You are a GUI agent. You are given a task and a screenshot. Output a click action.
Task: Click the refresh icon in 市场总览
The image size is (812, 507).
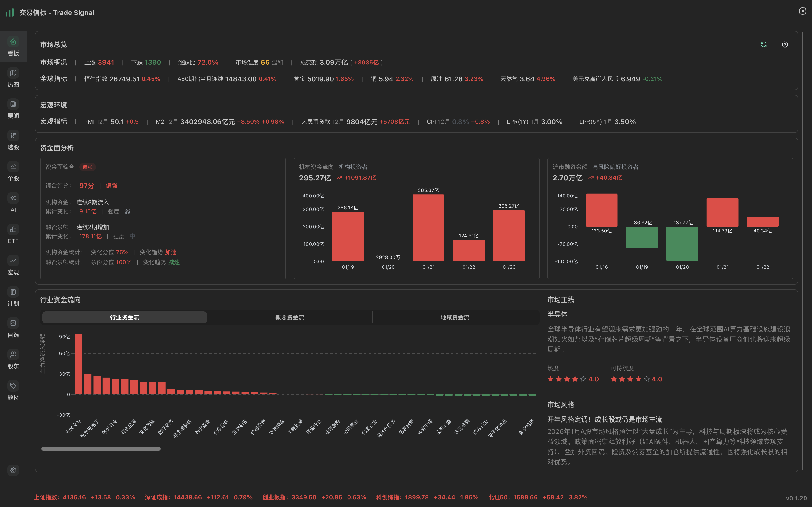click(x=763, y=44)
